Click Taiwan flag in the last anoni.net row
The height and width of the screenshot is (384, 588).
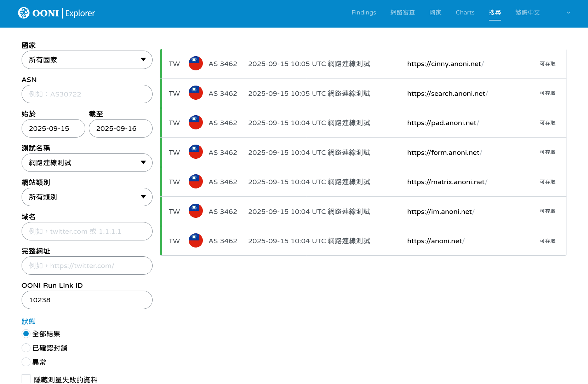click(x=195, y=241)
